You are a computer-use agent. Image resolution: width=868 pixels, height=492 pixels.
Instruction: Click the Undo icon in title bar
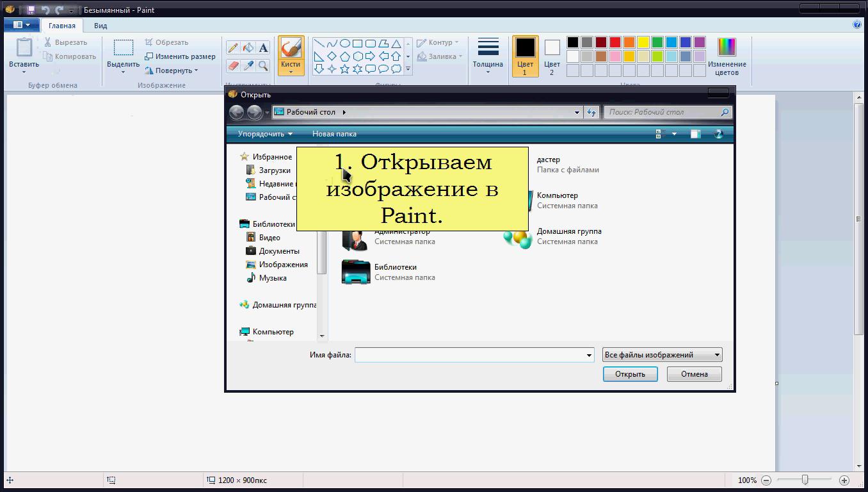tap(45, 10)
